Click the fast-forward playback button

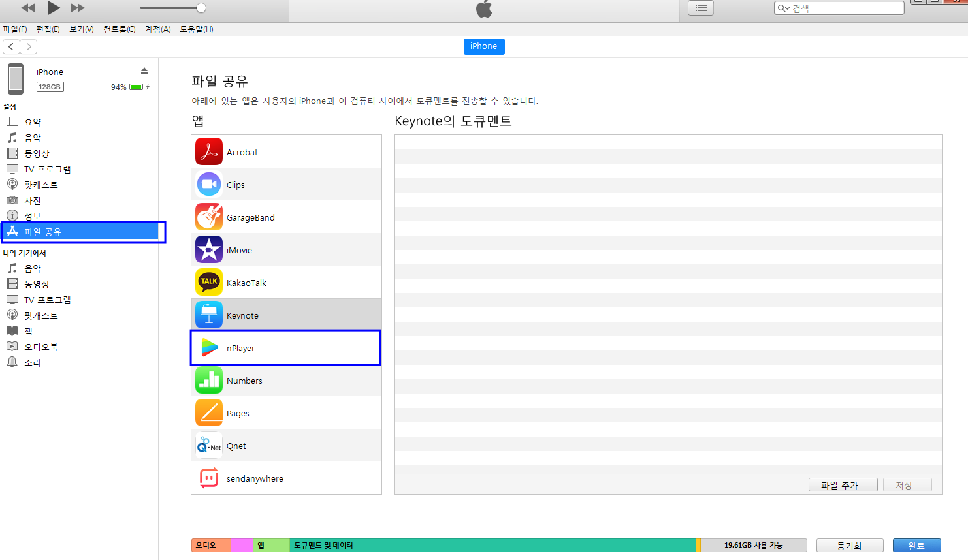coord(78,8)
